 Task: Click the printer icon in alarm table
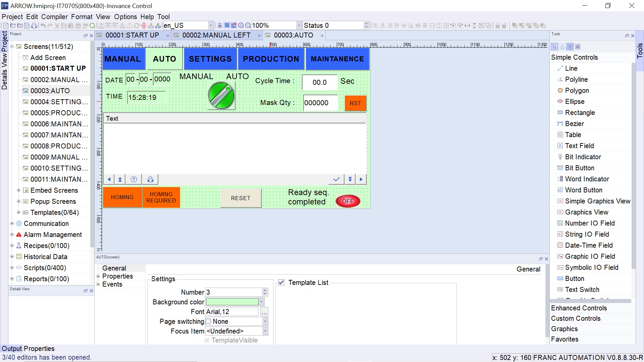click(x=150, y=179)
